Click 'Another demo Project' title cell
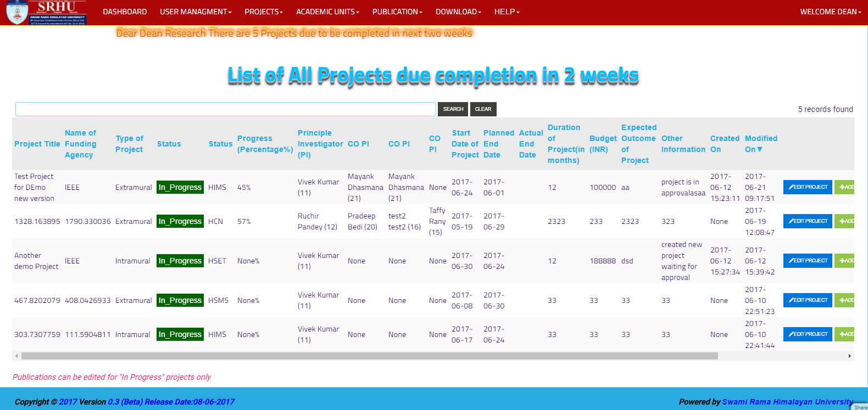This screenshot has width=868, height=410. (36, 261)
